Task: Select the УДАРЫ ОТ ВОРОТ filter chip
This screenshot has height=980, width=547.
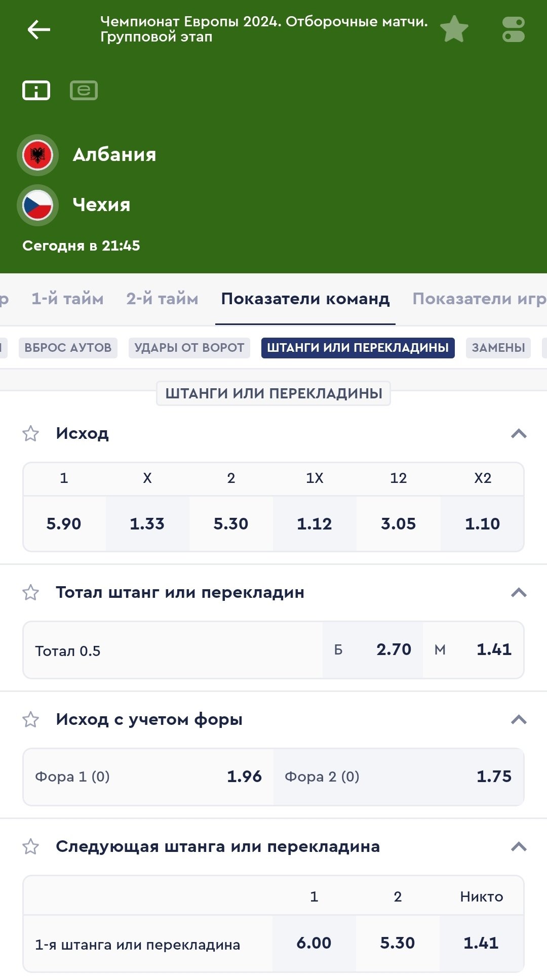Action: pyautogui.click(x=189, y=348)
